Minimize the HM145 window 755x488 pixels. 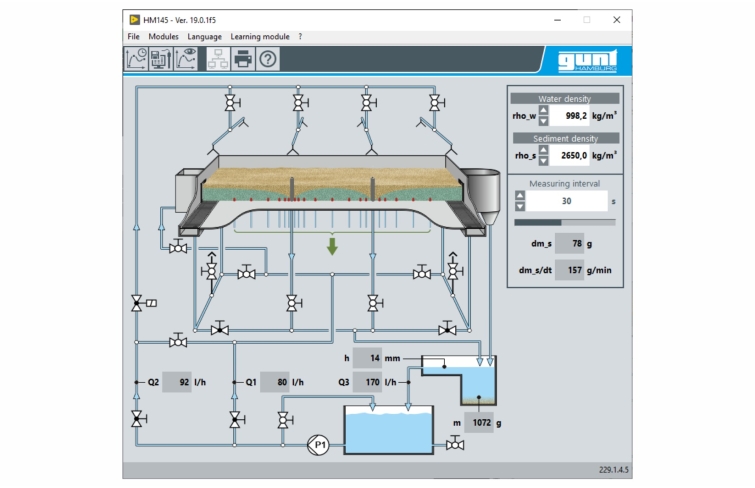[x=558, y=20]
